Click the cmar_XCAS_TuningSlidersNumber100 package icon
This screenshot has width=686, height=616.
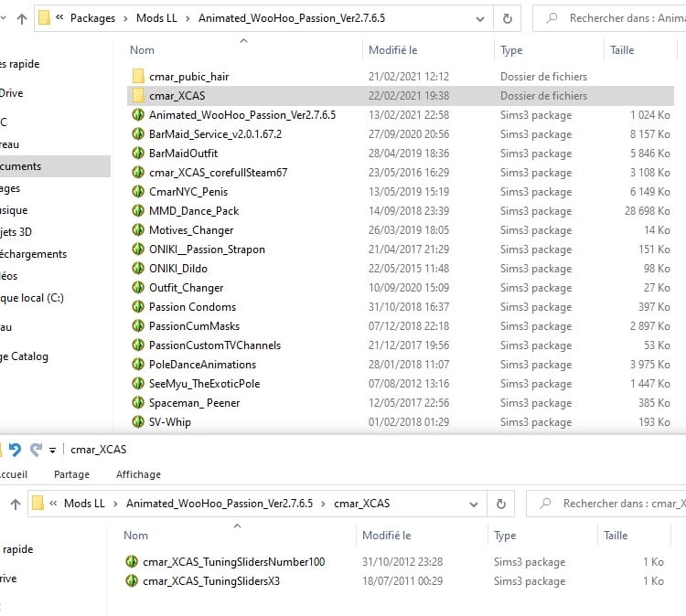click(x=132, y=562)
